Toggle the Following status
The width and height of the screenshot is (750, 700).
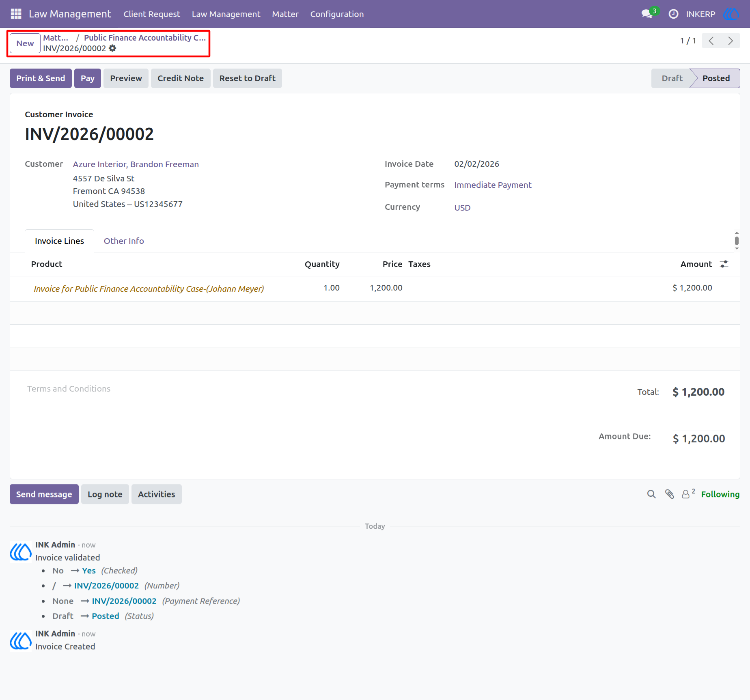click(x=720, y=494)
